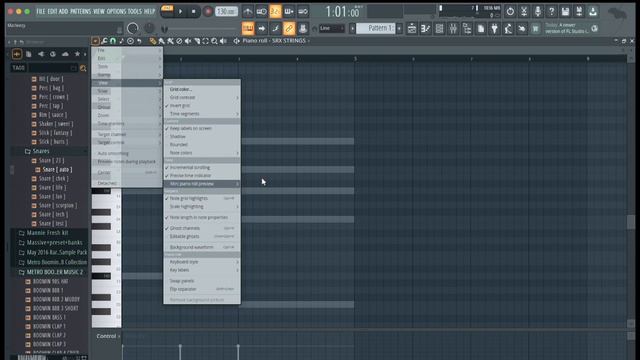Select the piano roll Zoom tool
Viewport: 640px width, 360px height.
click(214, 41)
